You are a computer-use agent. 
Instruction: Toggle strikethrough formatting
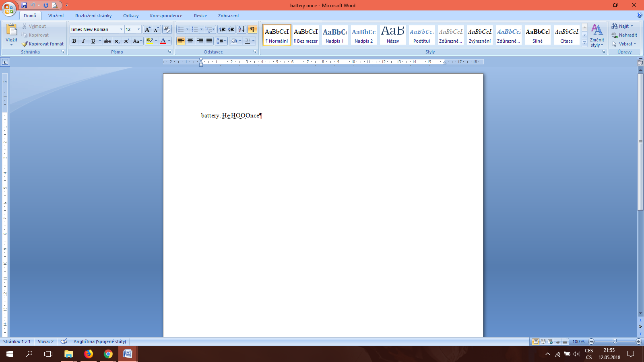tap(107, 41)
